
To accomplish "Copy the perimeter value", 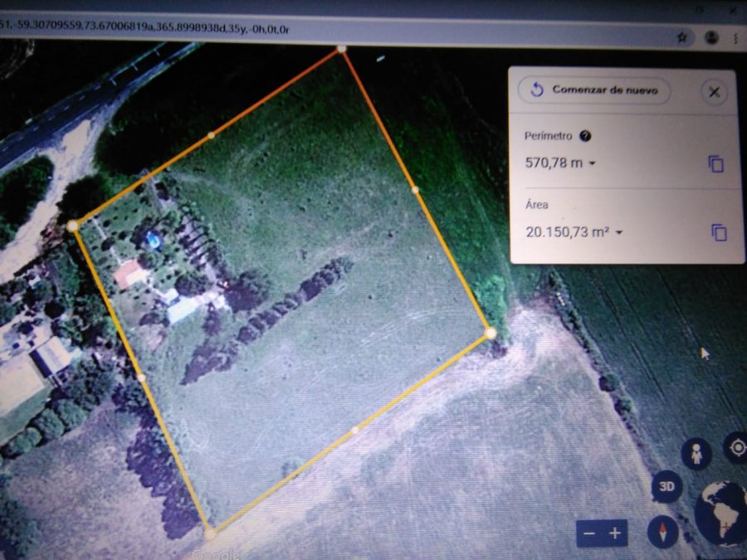I will click(x=716, y=163).
